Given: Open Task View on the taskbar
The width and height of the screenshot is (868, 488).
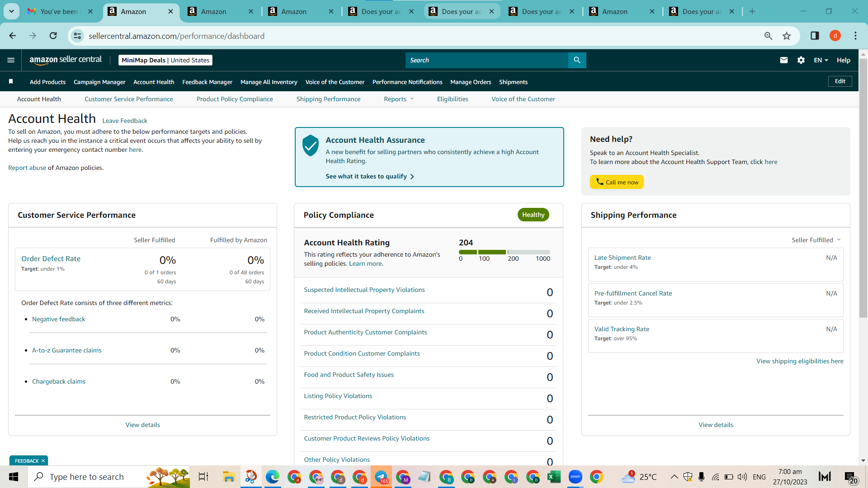Looking at the screenshot, I should 203,477.
